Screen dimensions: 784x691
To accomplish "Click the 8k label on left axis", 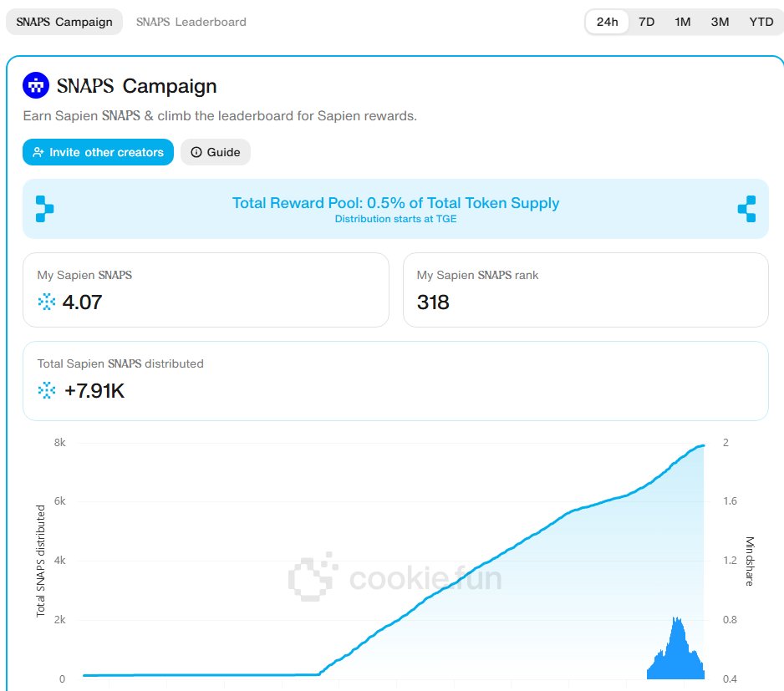I will 60,443.
